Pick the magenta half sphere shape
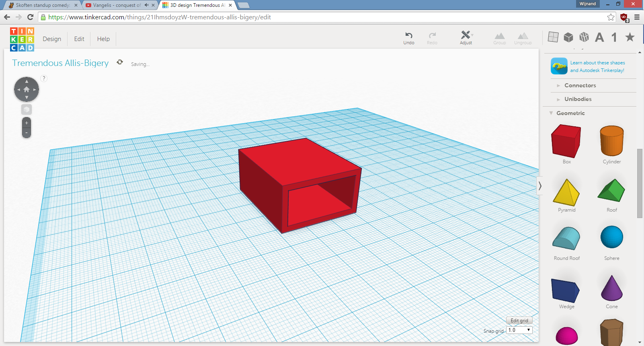This screenshot has height=346, width=644. 567,336
